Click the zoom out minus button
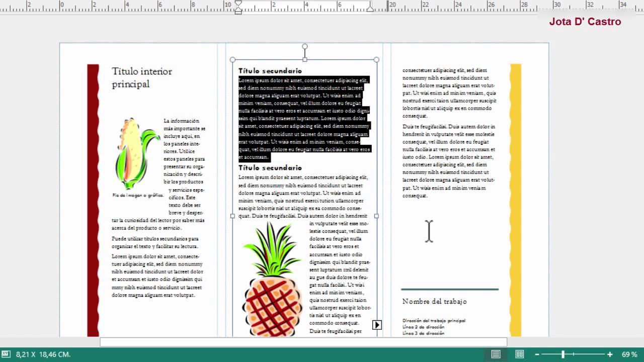644x362 pixels. coord(537,354)
